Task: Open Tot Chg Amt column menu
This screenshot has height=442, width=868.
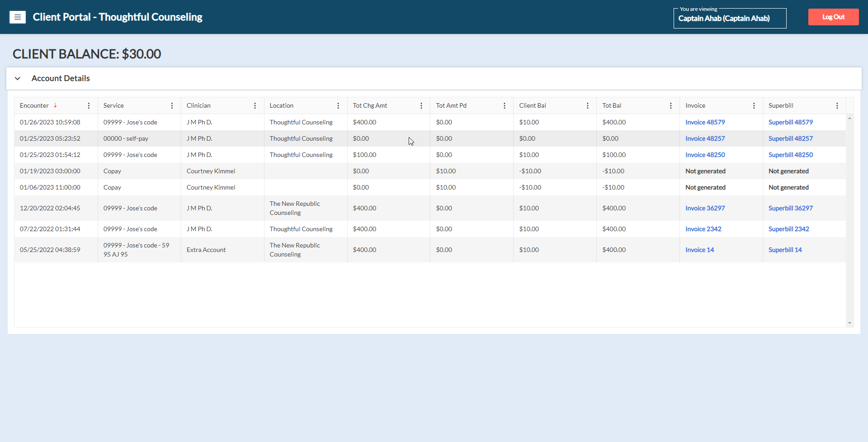Action: tap(421, 105)
